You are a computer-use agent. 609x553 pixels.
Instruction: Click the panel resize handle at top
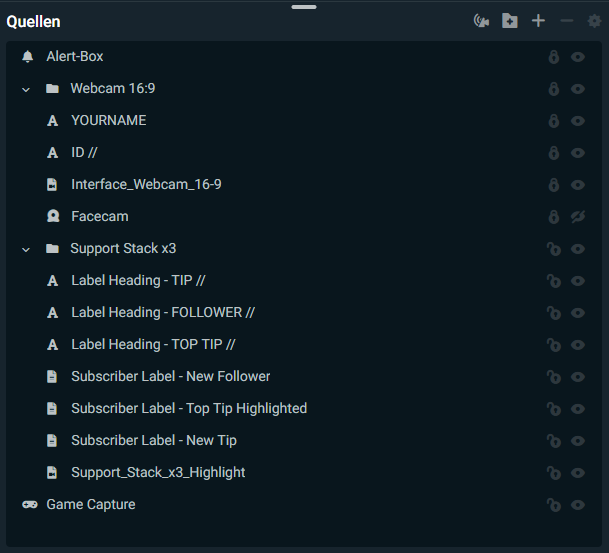[x=304, y=7]
